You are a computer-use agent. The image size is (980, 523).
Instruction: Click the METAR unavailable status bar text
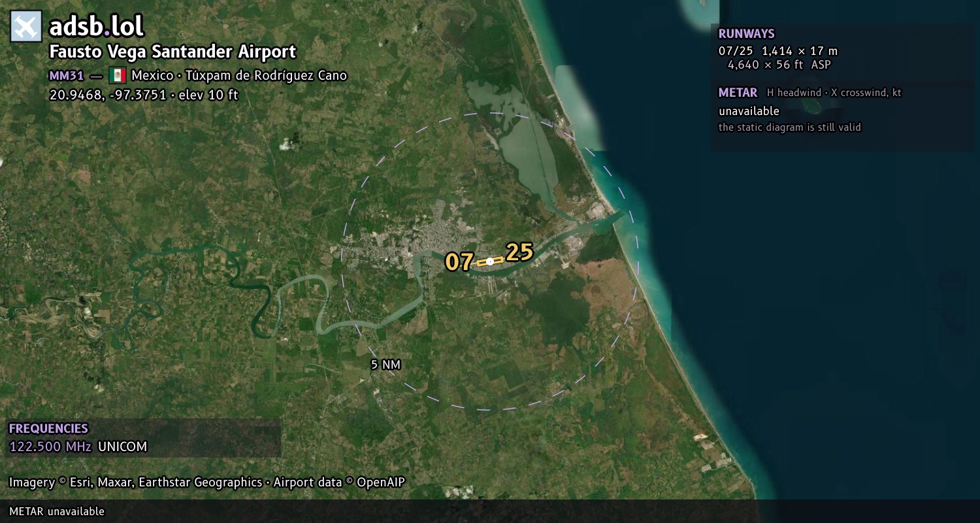coord(57,511)
